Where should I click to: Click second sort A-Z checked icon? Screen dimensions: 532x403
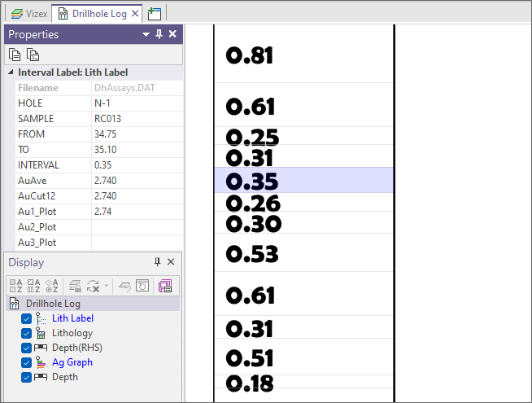tap(33, 286)
